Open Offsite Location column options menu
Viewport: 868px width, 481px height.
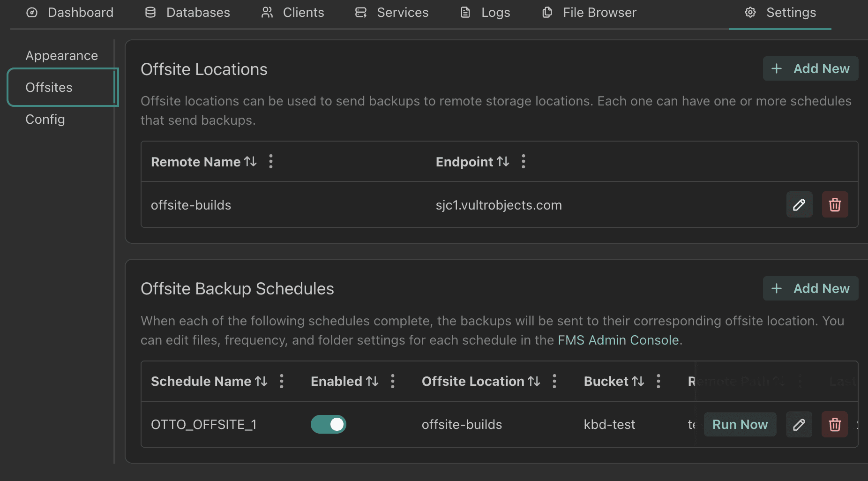[x=554, y=382]
